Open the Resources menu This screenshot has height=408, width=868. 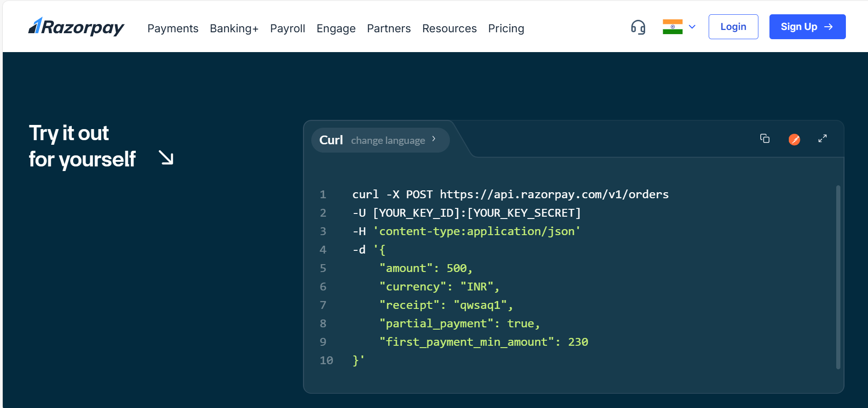(449, 29)
